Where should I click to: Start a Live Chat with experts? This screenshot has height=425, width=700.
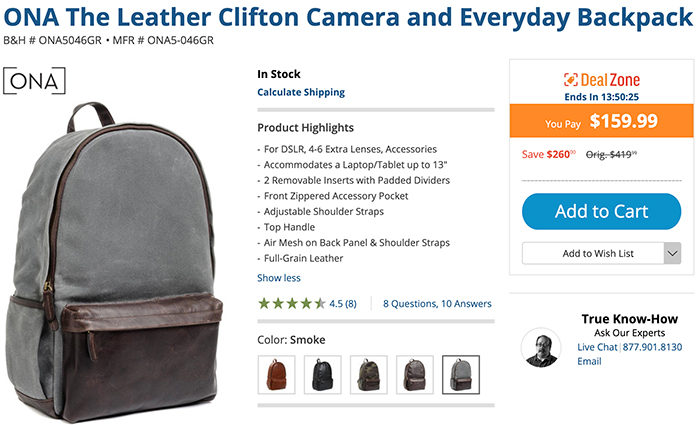(x=597, y=347)
